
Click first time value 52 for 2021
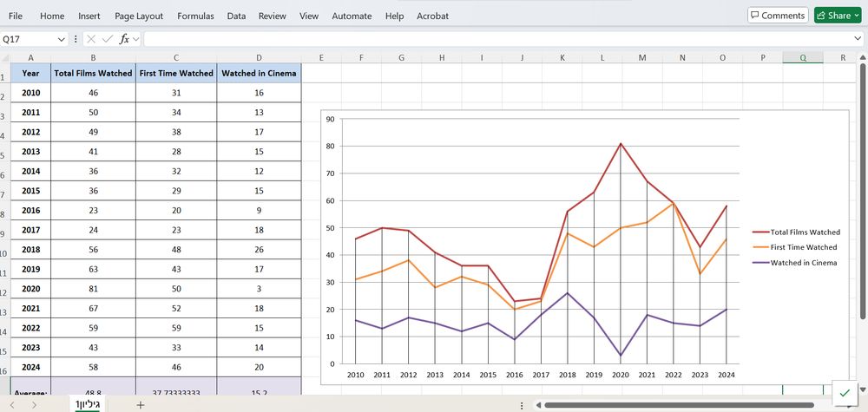click(176, 309)
